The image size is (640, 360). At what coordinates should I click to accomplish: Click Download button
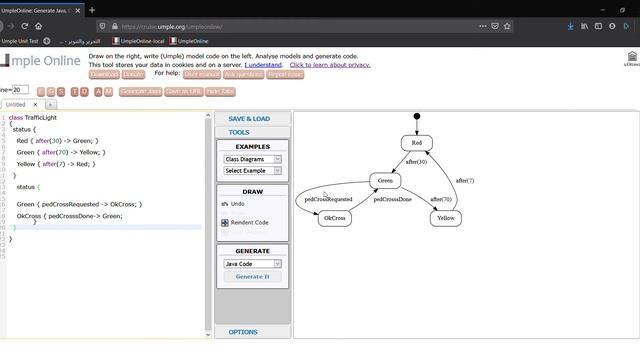coord(104,74)
